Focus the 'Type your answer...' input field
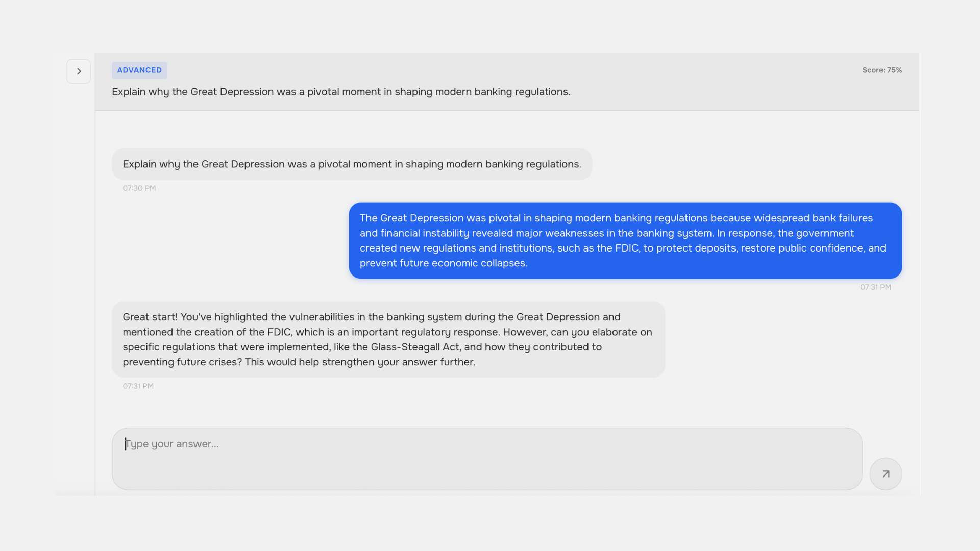 pos(487,459)
